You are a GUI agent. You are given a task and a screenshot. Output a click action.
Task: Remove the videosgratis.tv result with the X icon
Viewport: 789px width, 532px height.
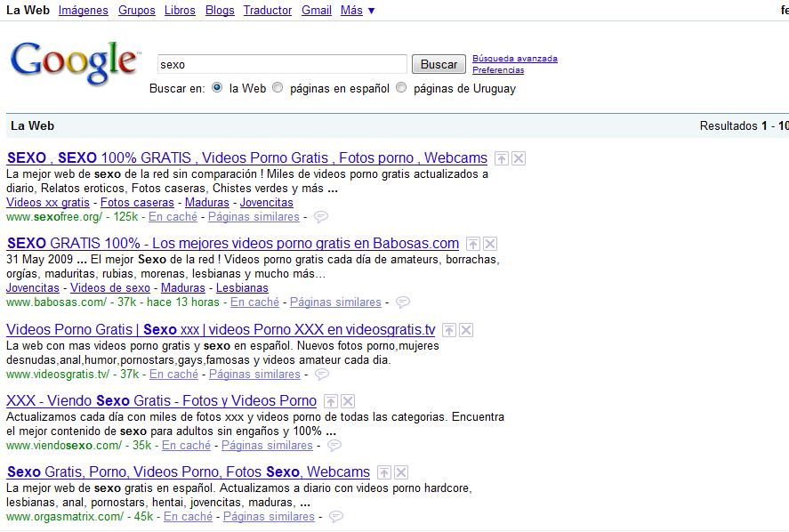coord(466,330)
